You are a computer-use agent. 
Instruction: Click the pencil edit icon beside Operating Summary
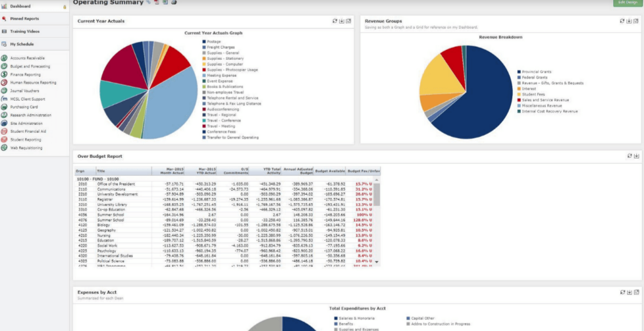click(x=149, y=3)
